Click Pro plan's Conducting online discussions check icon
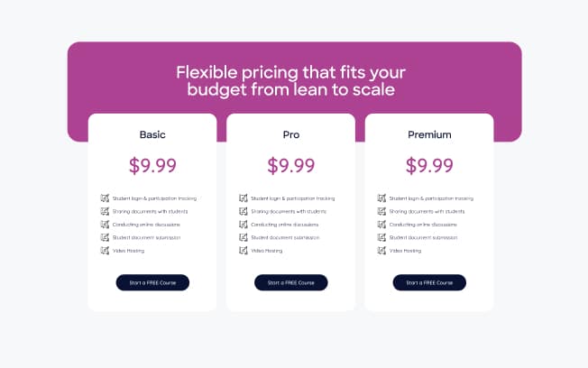 pyautogui.click(x=243, y=225)
